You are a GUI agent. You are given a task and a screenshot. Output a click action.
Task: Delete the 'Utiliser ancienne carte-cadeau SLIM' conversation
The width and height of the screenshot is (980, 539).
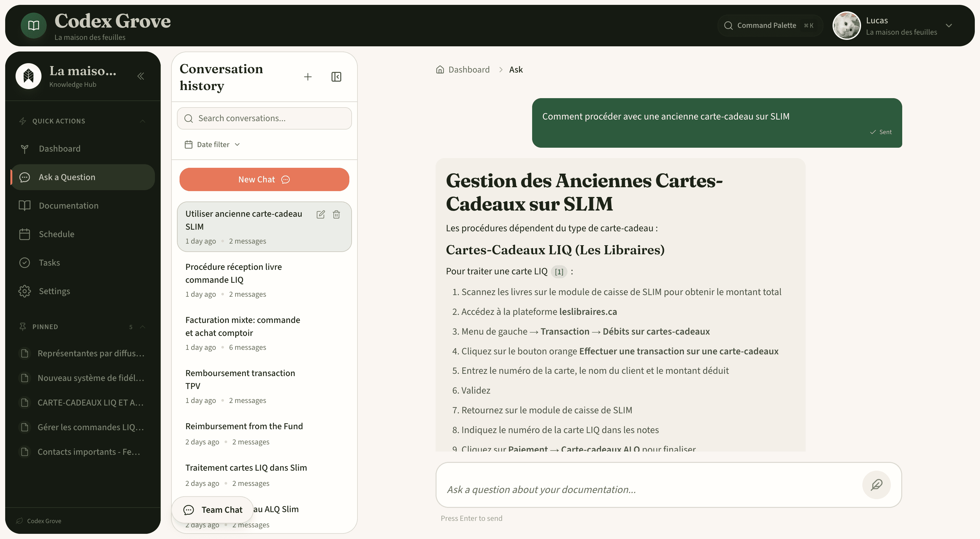tap(336, 214)
